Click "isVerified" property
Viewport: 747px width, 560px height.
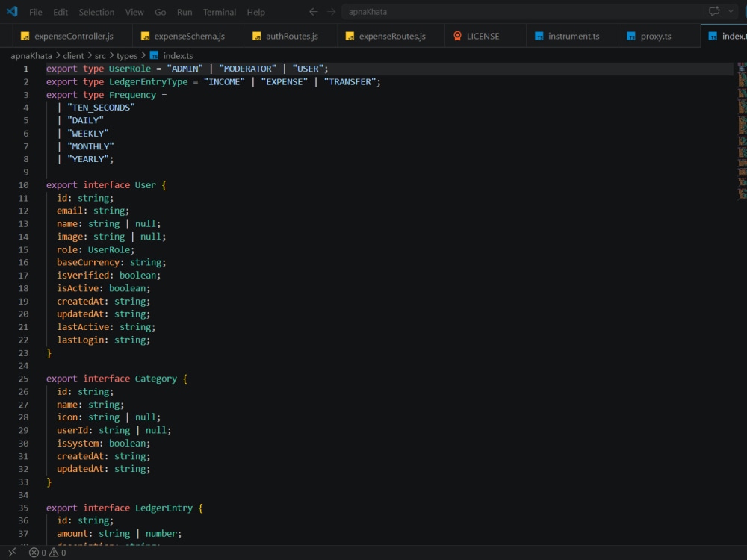(x=83, y=276)
